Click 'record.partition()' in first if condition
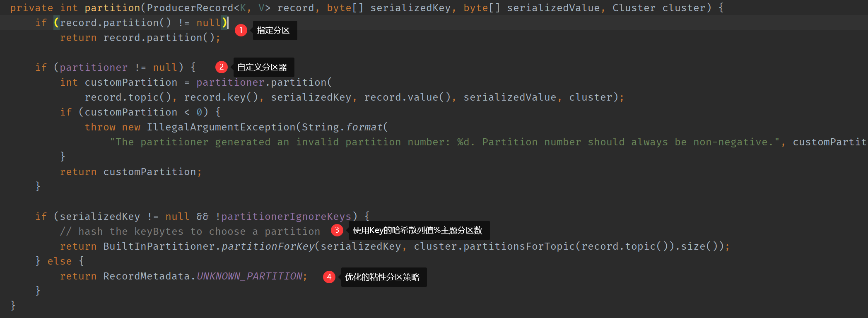Image resolution: width=868 pixels, height=318 pixels. coord(116,23)
